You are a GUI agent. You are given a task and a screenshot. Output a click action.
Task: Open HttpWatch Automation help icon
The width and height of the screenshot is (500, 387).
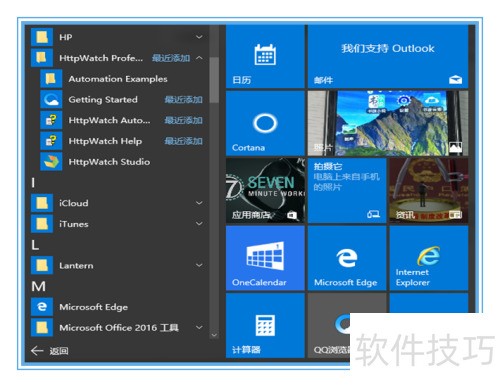(x=51, y=120)
